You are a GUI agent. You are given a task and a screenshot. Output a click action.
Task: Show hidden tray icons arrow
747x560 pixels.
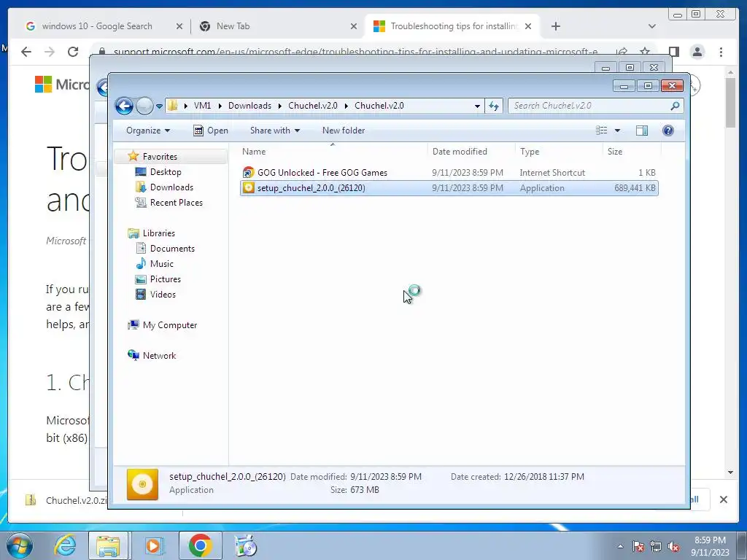(620, 546)
